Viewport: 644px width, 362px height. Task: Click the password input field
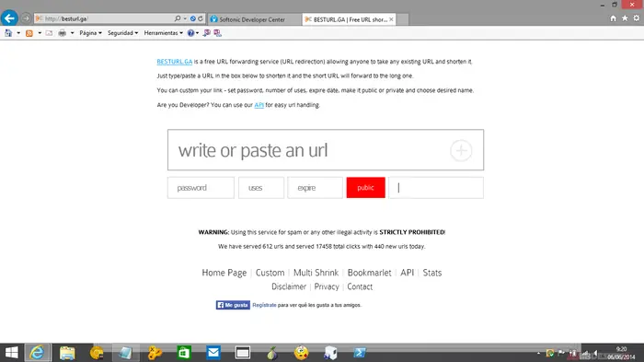click(201, 188)
